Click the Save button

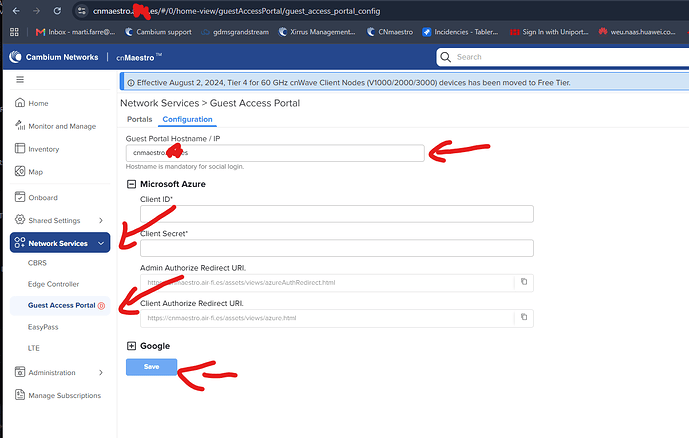pos(152,367)
